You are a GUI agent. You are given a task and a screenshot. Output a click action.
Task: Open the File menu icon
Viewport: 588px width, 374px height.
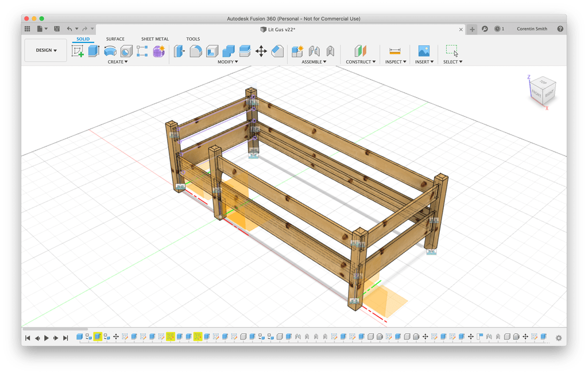tap(40, 29)
